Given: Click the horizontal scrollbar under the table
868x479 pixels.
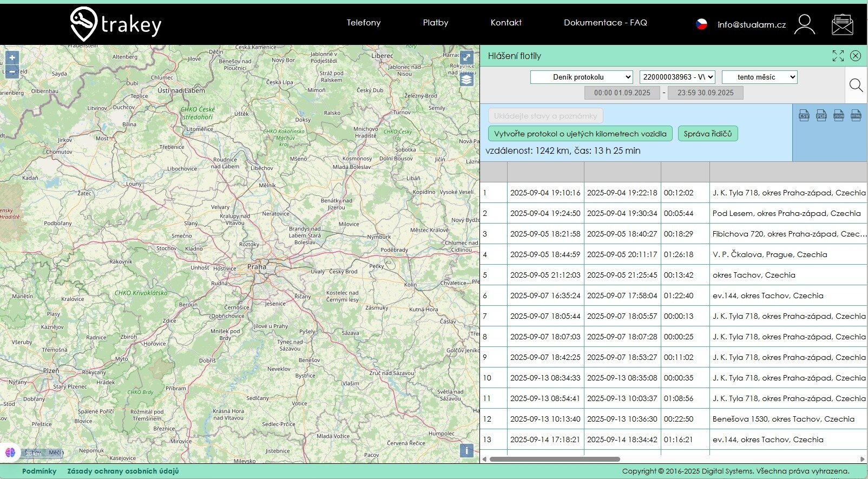Looking at the screenshot, I should [x=554, y=459].
